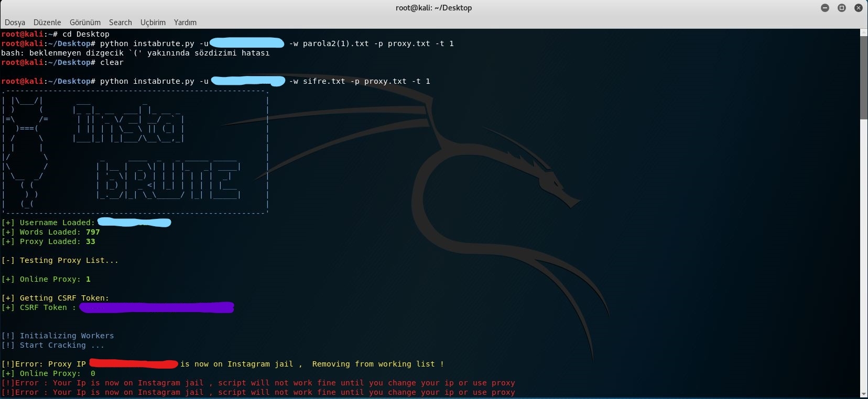
Task: Click the 'Initializing Workers' line
Action: [x=58, y=336]
